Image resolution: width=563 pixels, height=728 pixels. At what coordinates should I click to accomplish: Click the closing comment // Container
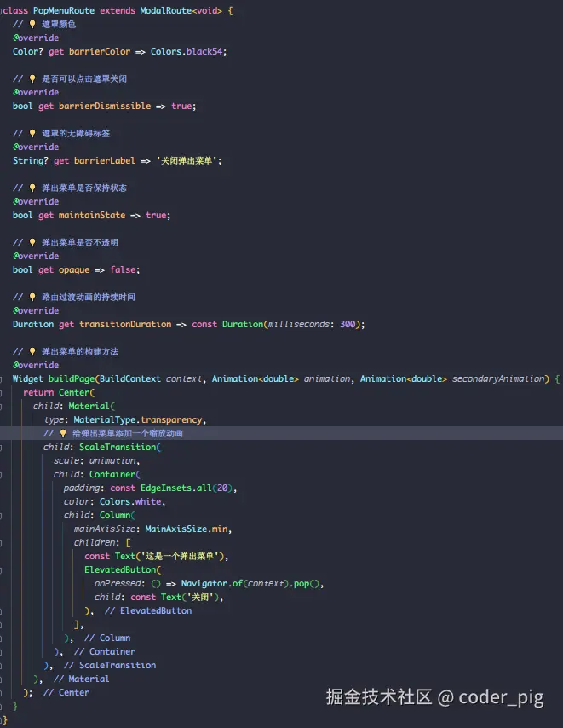(105, 652)
